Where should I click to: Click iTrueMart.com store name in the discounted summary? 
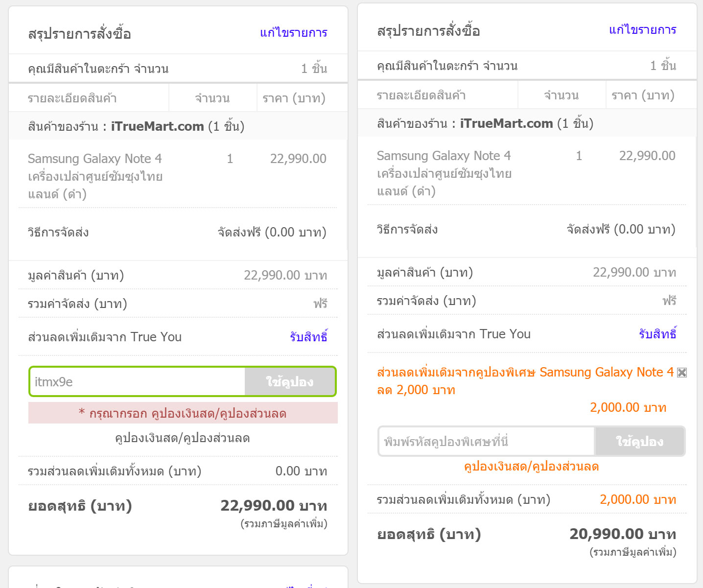(x=506, y=123)
